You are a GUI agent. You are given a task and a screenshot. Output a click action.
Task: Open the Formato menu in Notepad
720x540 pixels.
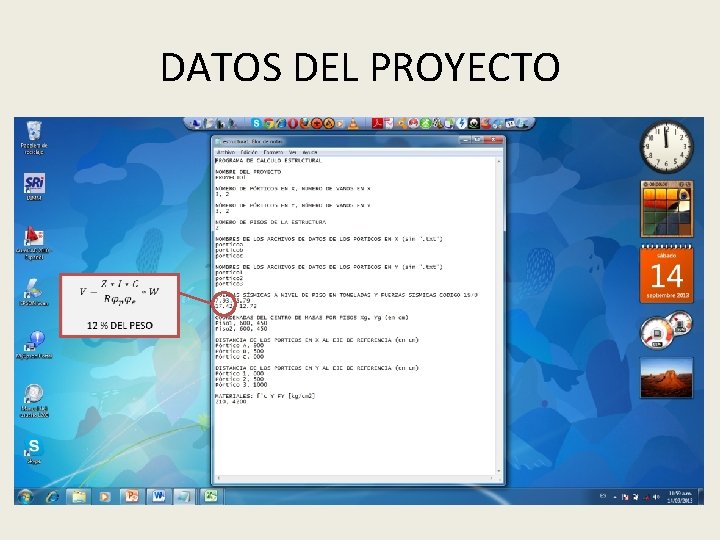pyautogui.click(x=273, y=152)
